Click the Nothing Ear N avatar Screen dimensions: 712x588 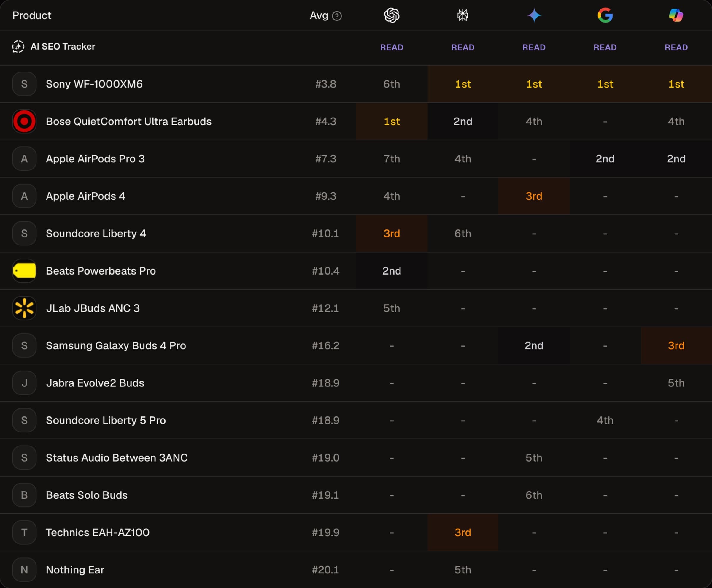coord(24,569)
